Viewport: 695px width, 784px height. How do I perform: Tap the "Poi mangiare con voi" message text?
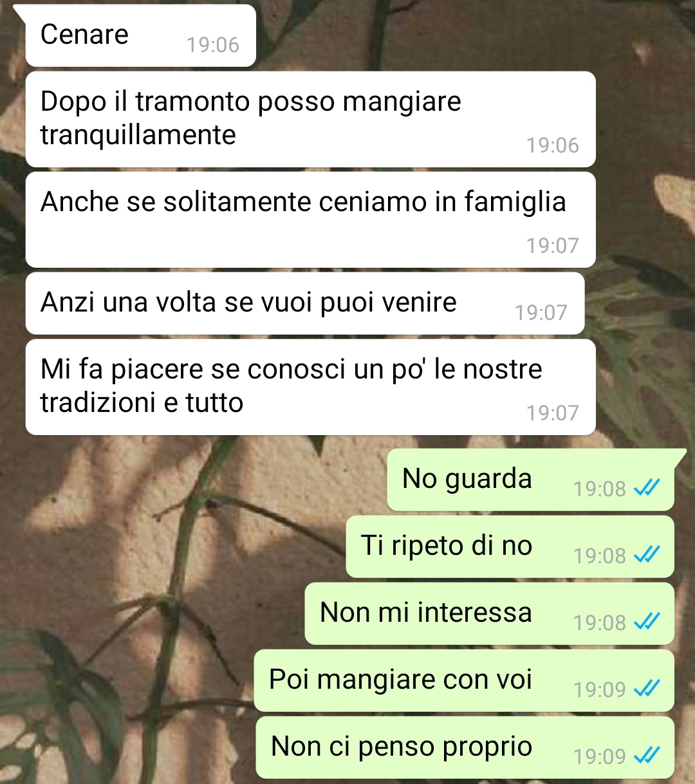pos(400,680)
